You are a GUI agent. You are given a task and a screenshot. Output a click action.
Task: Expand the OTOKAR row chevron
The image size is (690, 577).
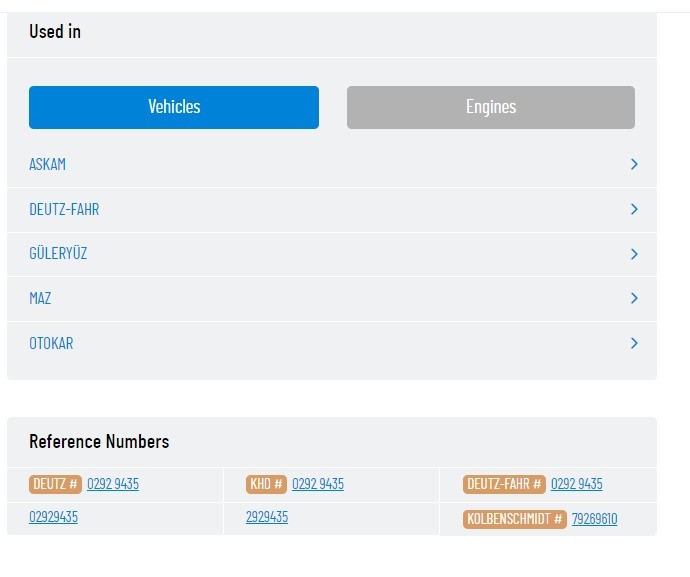(x=634, y=343)
